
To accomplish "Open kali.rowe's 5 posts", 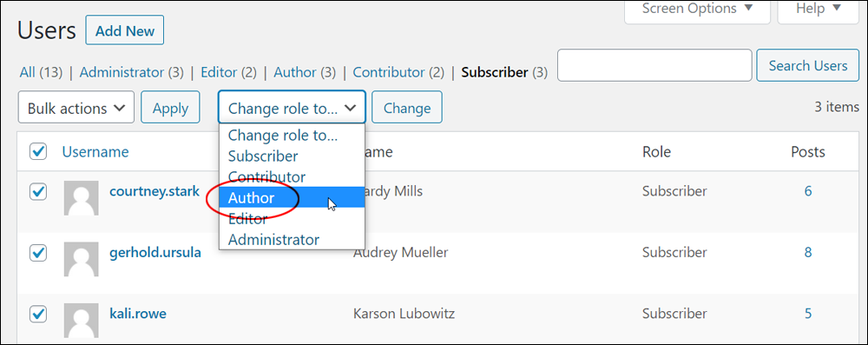I will [807, 314].
